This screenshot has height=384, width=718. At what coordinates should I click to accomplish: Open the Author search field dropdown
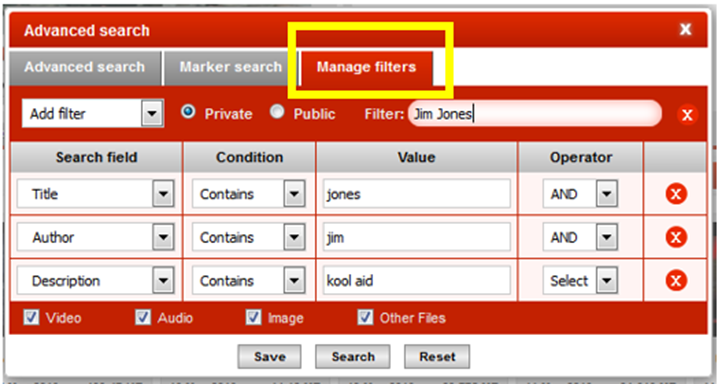[96, 237]
